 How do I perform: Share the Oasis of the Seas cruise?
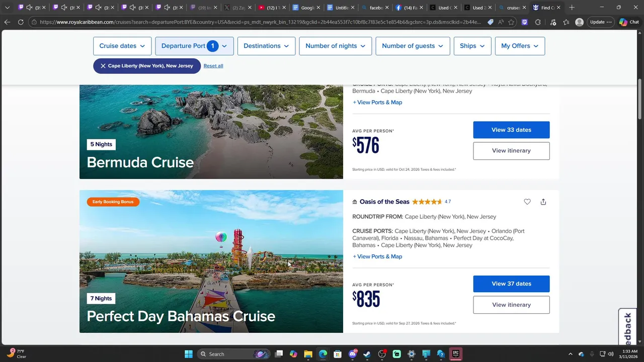(543, 202)
